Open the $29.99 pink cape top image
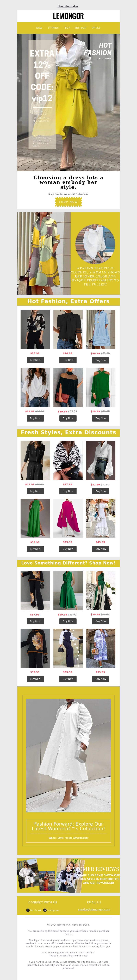Image resolution: width=137 pixels, height=980 pixels. [68, 518]
